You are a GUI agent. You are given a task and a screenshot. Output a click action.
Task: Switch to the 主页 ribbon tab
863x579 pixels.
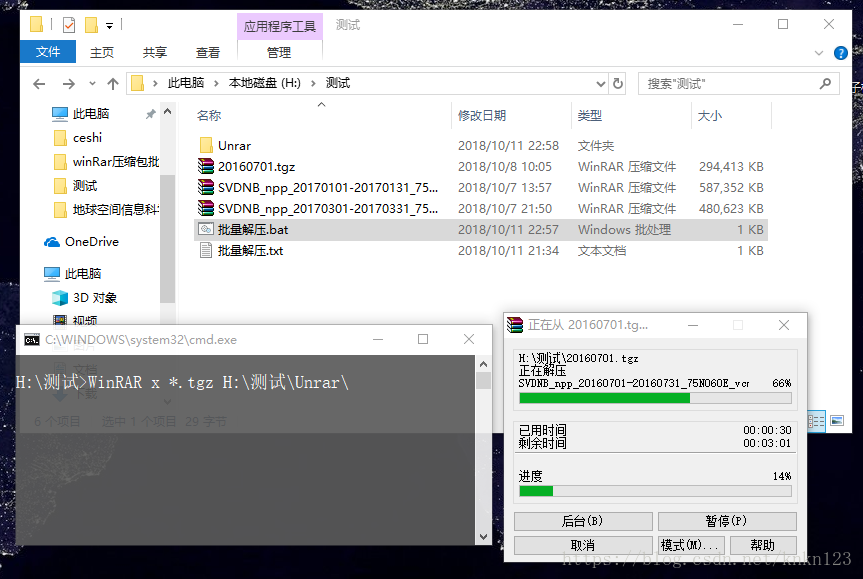(102, 52)
